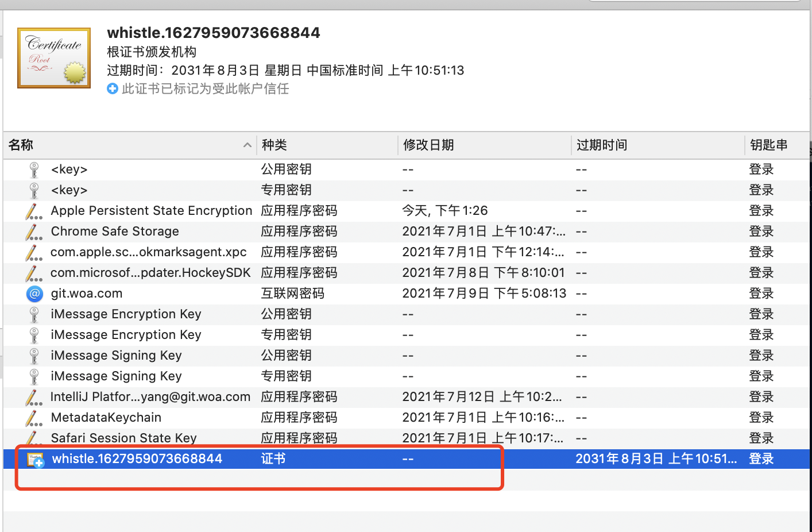Click the whistle certificate row icon
812x532 pixels.
36,460
